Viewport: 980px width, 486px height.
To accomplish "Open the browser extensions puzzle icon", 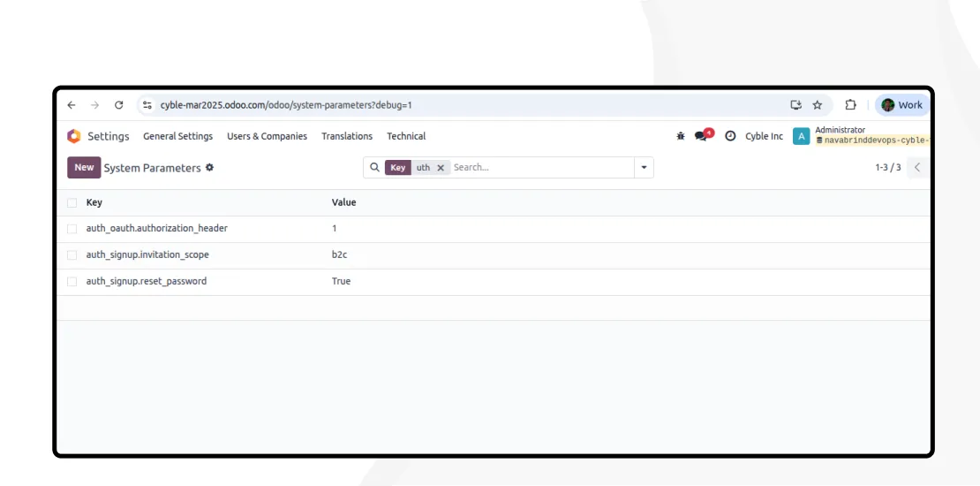I will [x=850, y=105].
